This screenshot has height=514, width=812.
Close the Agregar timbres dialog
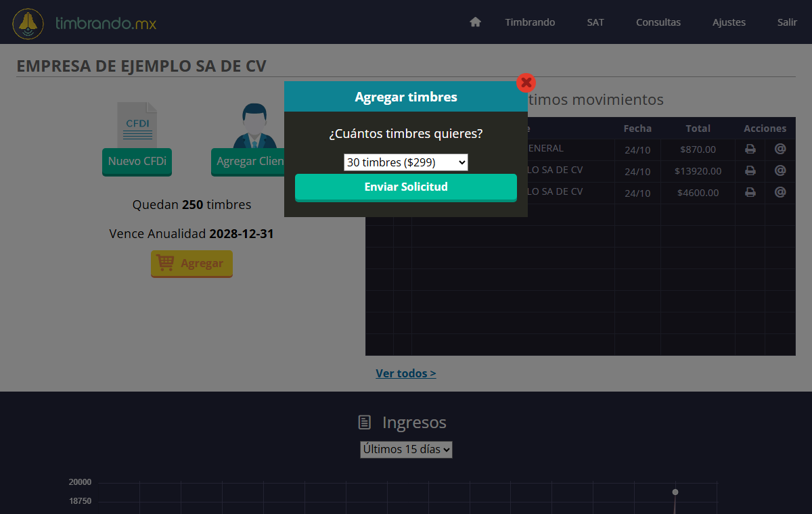[x=526, y=83]
